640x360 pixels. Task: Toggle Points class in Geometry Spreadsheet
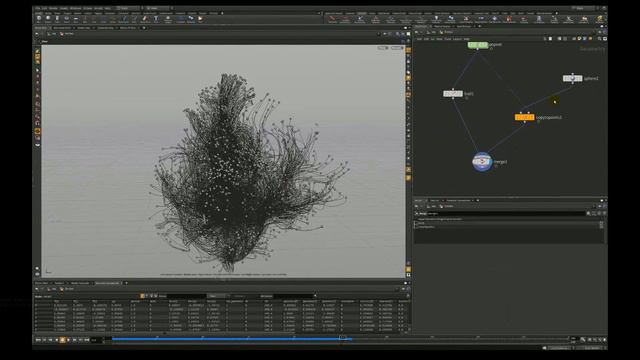coord(142,296)
